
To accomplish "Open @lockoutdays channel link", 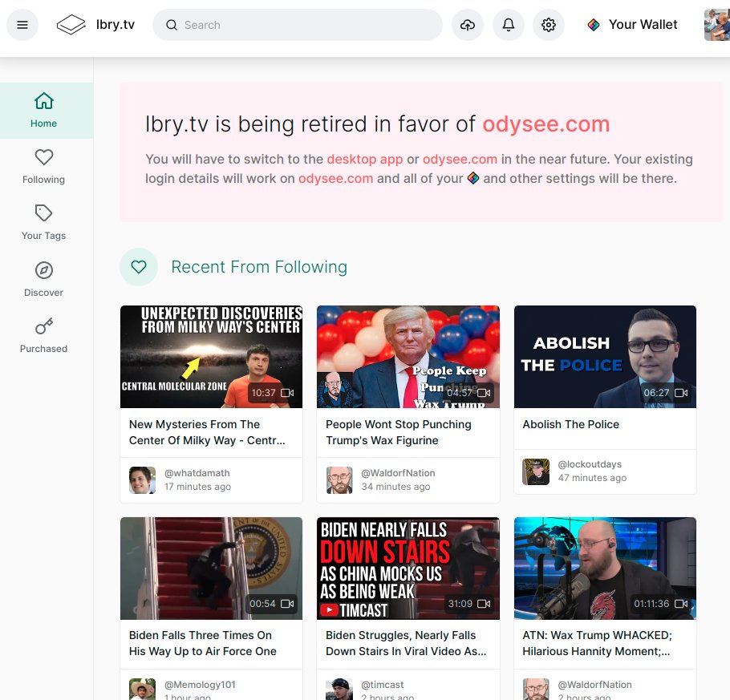I will coord(590,464).
